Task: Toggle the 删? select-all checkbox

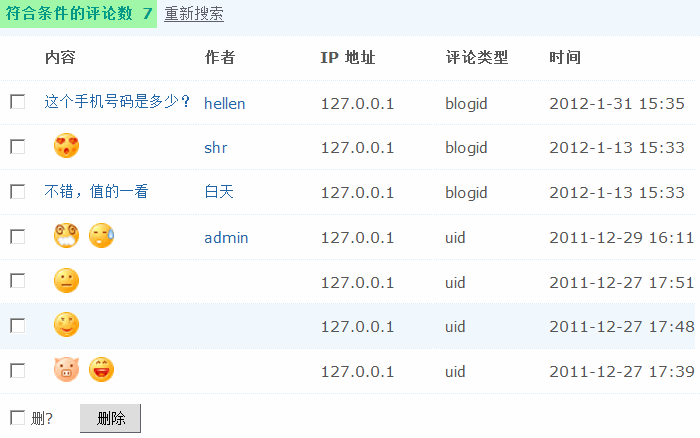Action: coord(17,418)
